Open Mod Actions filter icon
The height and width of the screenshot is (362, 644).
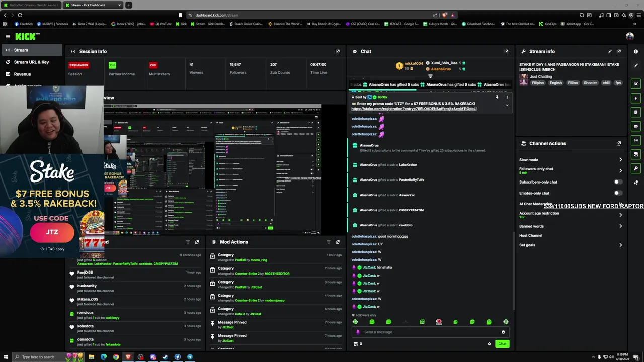(329, 242)
